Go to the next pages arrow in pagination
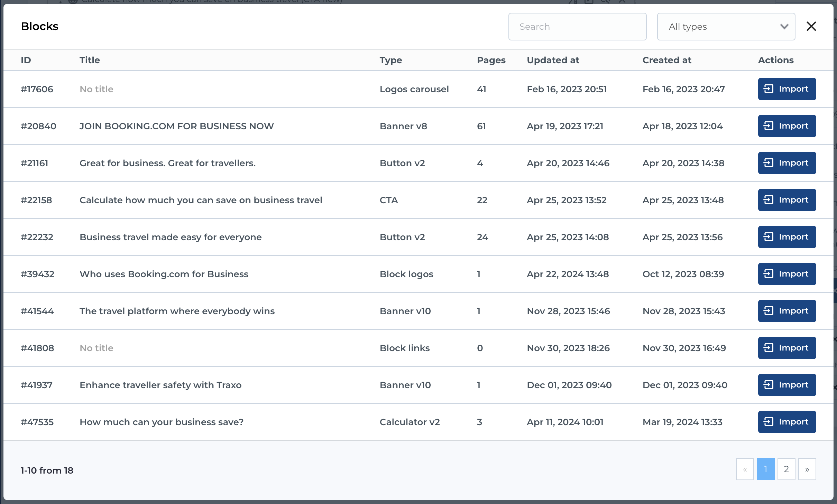 pos(807,469)
